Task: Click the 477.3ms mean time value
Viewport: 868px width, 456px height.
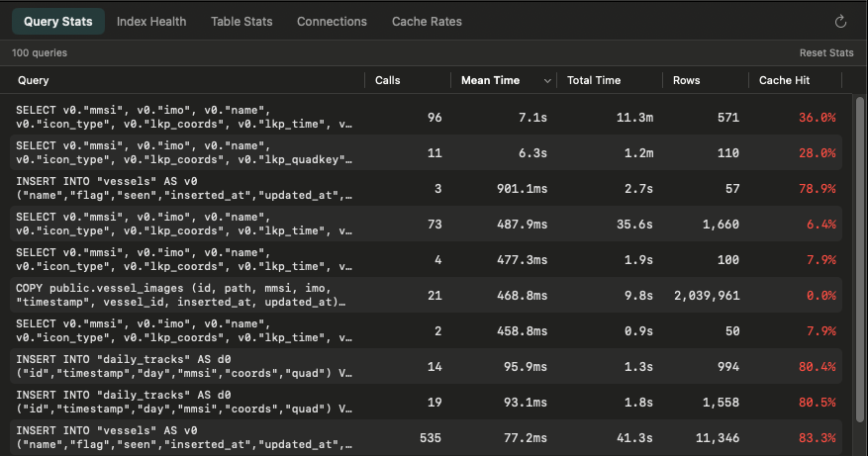Action: (x=522, y=260)
